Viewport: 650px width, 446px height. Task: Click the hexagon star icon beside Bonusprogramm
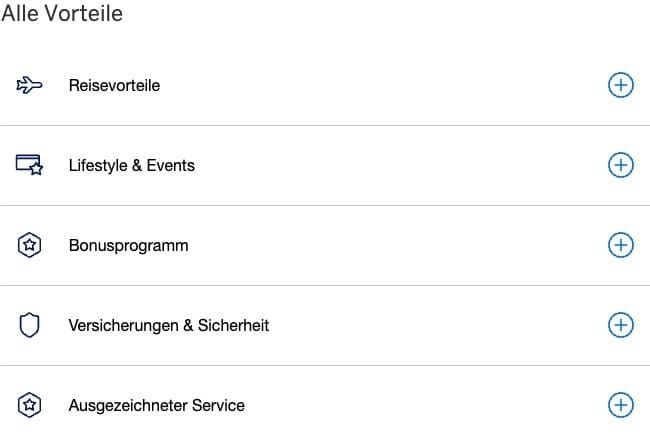coord(30,245)
